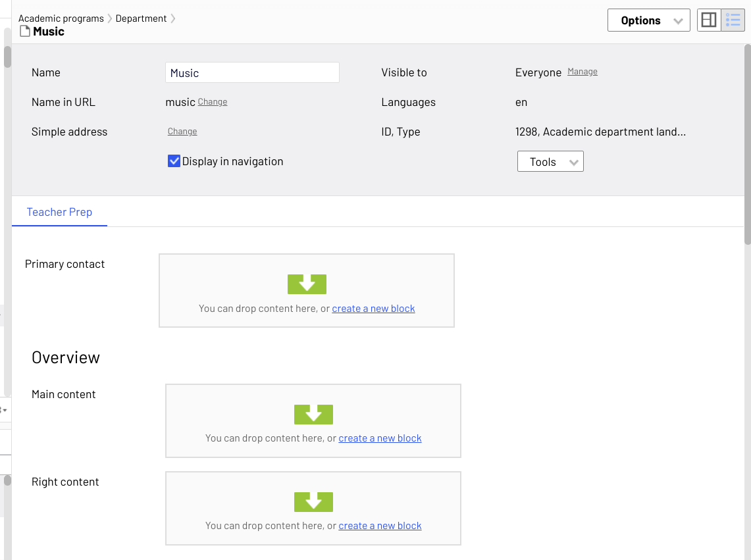Navigate to Department breadcrumb link
Image resolution: width=751 pixels, height=560 pixels.
tap(141, 18)
